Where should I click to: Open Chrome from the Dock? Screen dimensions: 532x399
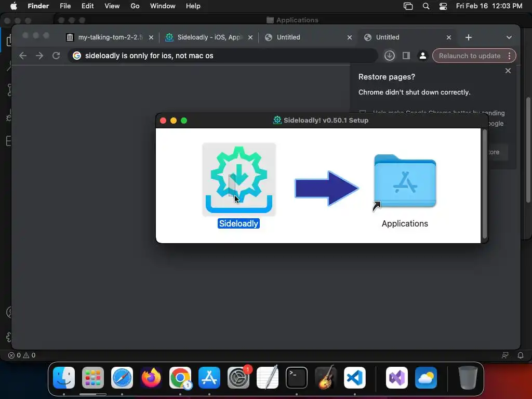coord(180,378)
